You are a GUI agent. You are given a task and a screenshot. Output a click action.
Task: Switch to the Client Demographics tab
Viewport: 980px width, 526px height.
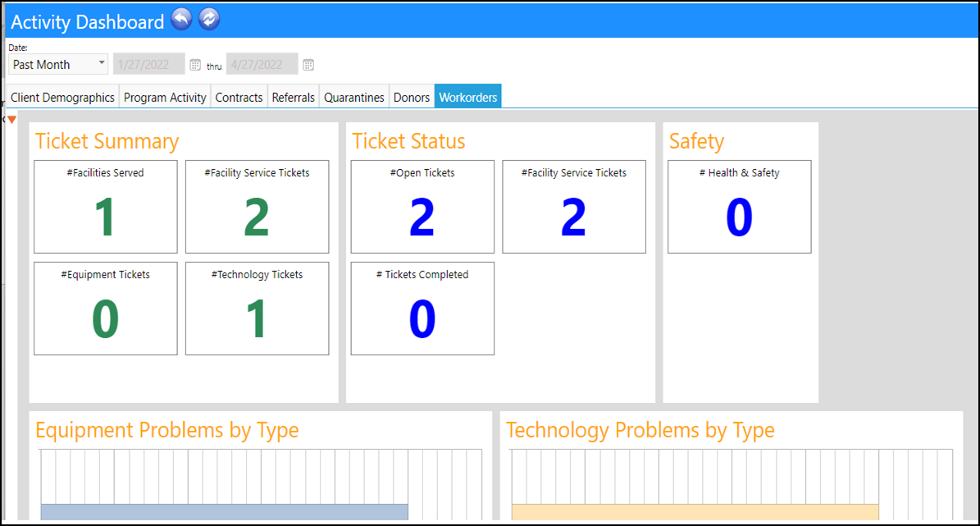pyautogui.click(x=62, y=97)
